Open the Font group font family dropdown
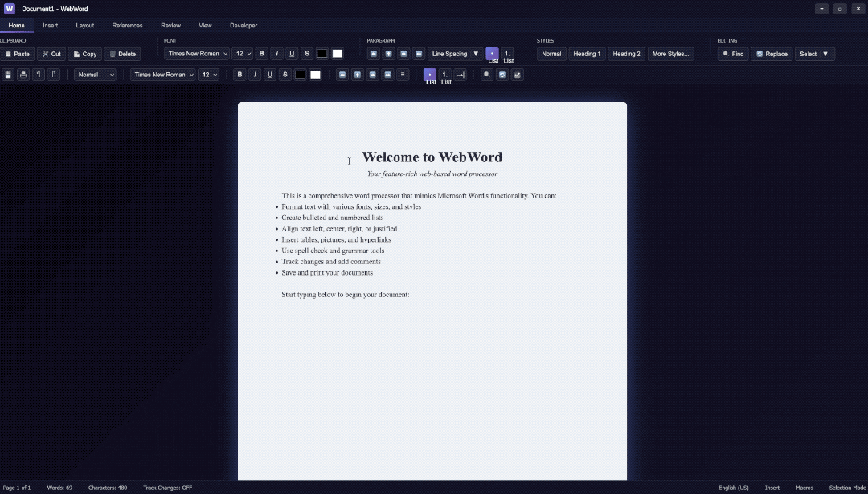Image resolution: width=868 pixels, height=494 pixels. 197,54
